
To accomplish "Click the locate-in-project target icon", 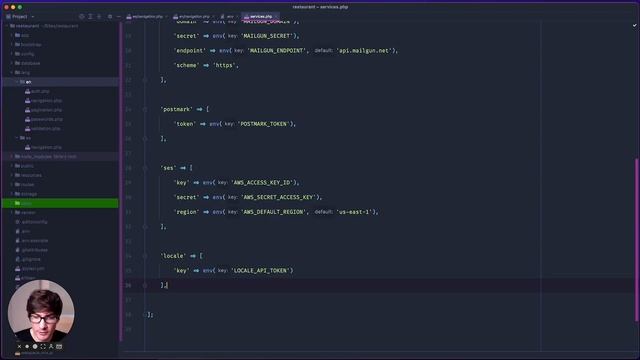I will [x=82, y=17].
